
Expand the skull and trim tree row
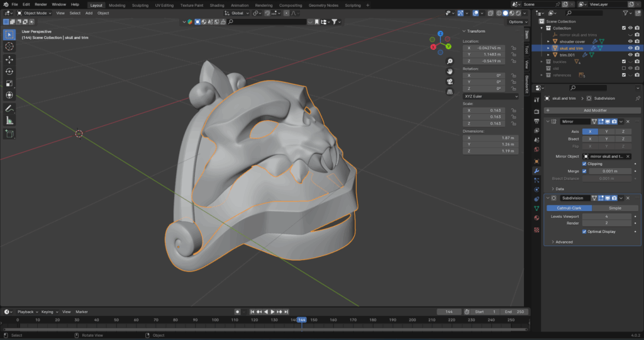[548, 48]
